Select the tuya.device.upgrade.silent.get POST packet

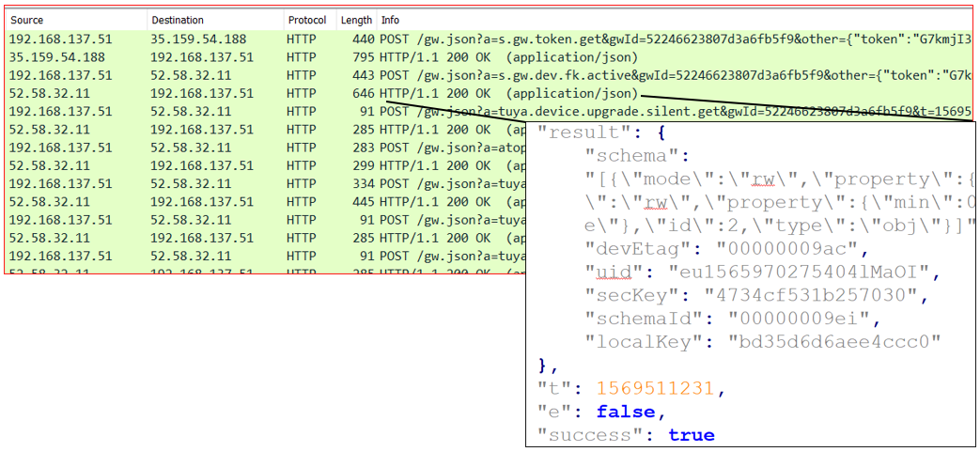(490, 112)
